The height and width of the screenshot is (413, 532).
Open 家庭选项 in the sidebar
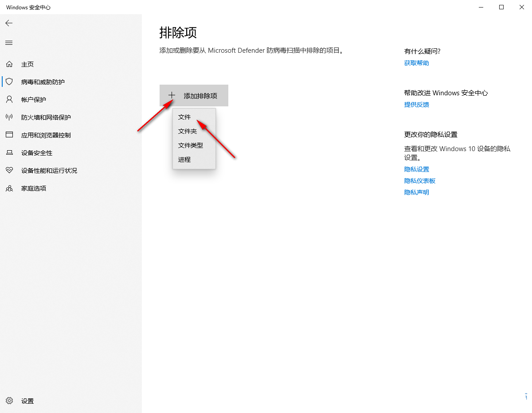33,188
